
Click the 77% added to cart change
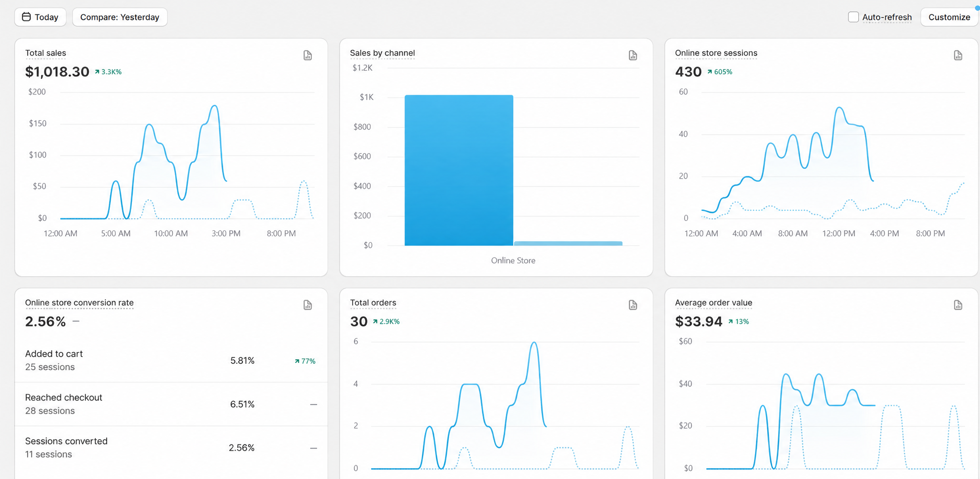pos(305,361)
